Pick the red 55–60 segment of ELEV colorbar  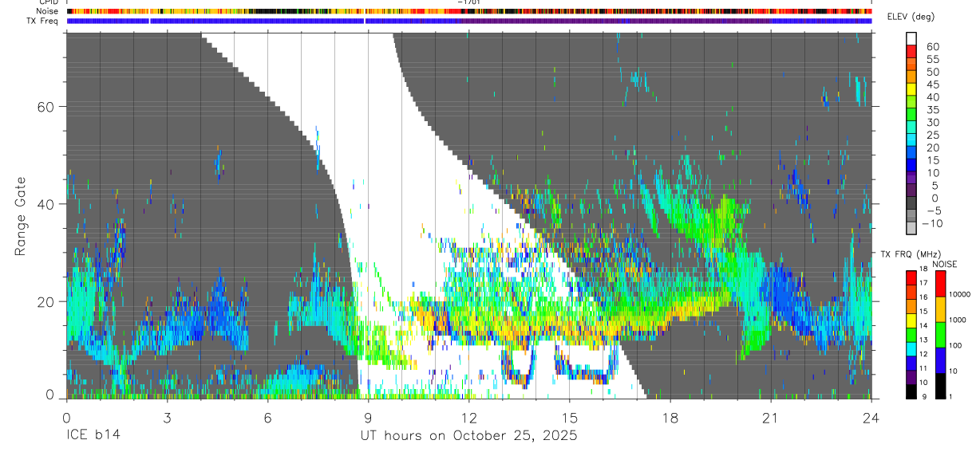click(911, 52)
